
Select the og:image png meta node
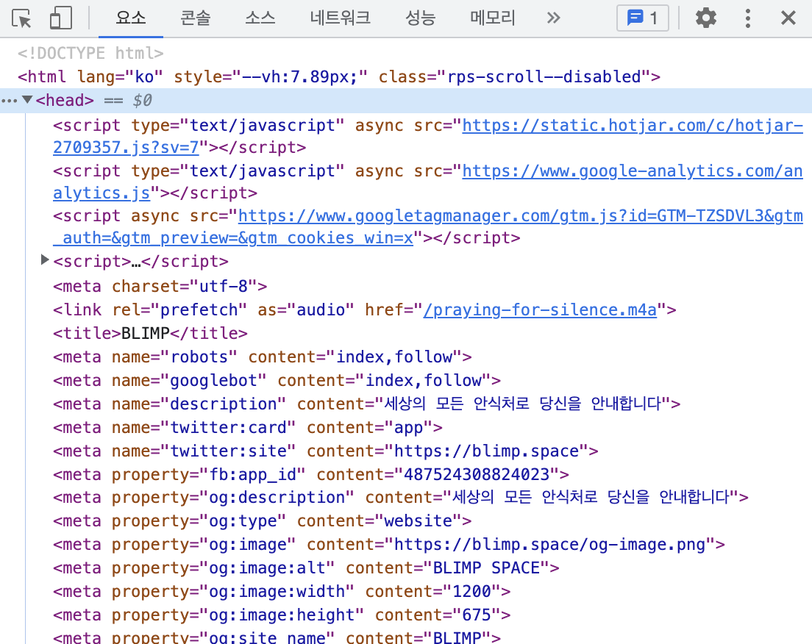[x=389, y=545]
